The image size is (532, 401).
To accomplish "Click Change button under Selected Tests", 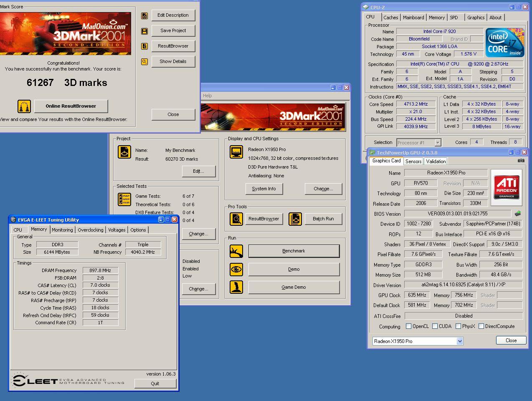I will point(198,234).
